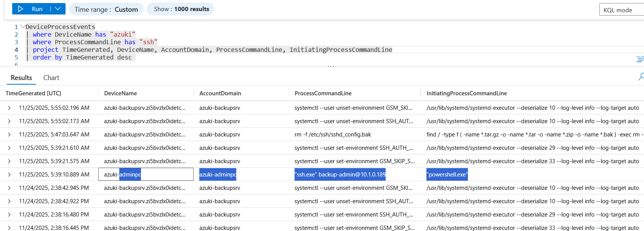Click systemctl unset-environment GSM_SKI cell in first row
This screenshot has width=644, height=231.
coord(353,108)
